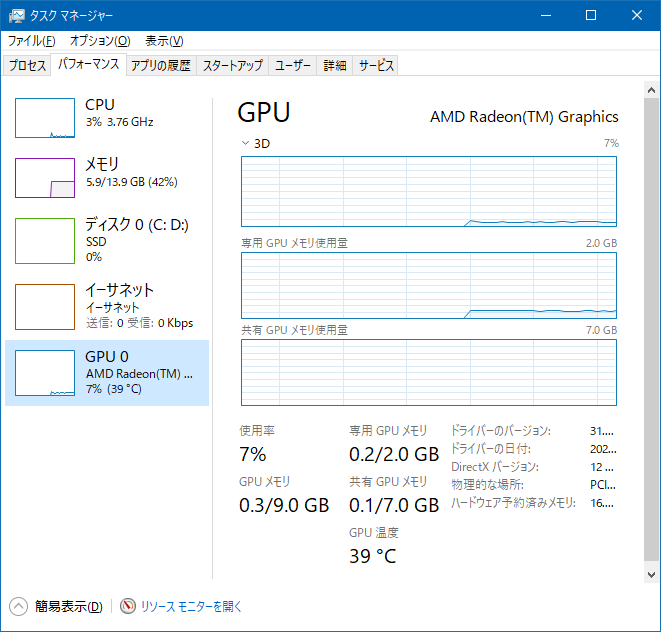The height and width of the screenshot is (632, 661).
Task: Close the タスク マネージャー window
Action: 637,16
